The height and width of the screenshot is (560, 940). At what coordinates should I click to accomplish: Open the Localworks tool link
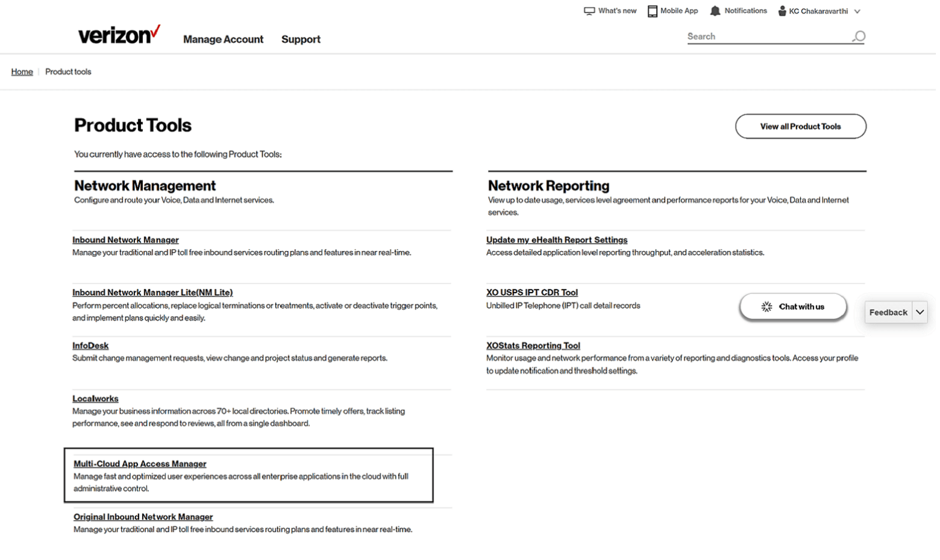click(x=95, y=399)
